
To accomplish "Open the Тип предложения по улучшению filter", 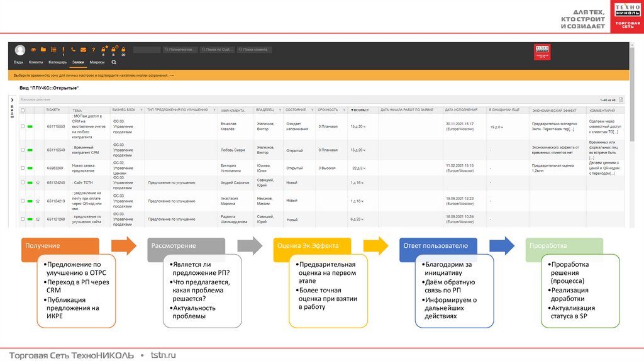I will point(214,110).
